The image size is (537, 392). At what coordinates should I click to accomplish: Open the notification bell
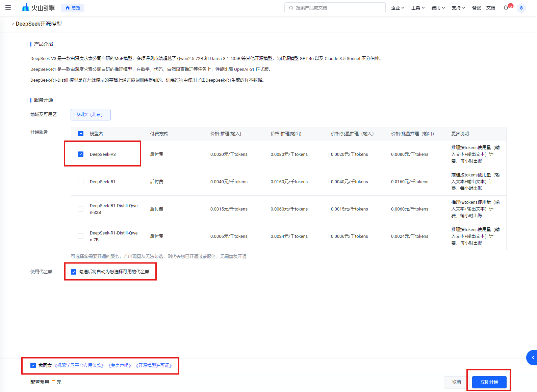[506, 8]
